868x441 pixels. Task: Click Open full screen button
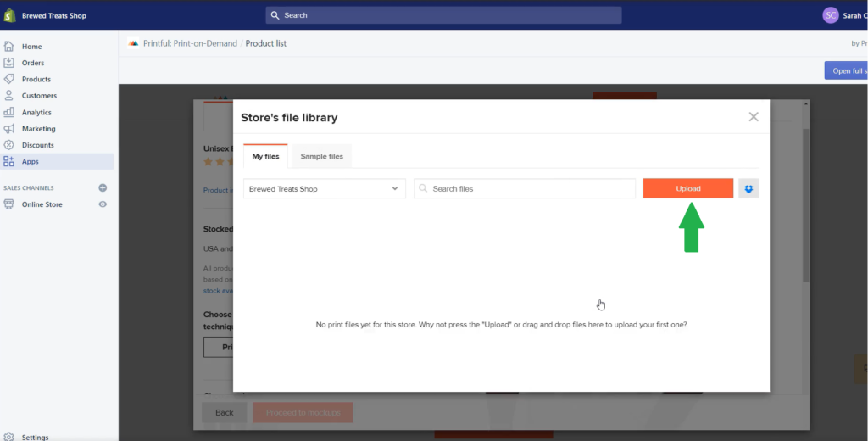tap(846, 71)
